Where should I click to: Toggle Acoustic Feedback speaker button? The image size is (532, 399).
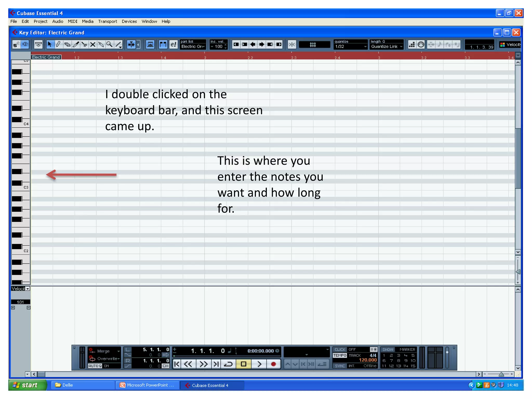(25, 44)
